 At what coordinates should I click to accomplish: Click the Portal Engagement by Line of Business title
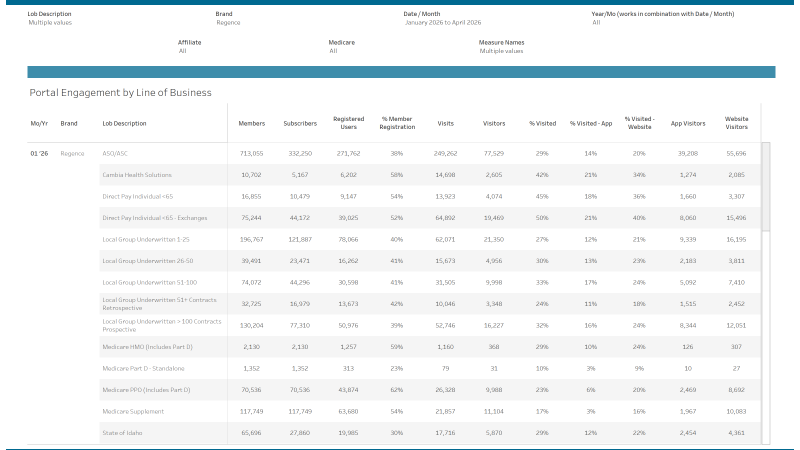pyautogui.click(x=120, y=93)
